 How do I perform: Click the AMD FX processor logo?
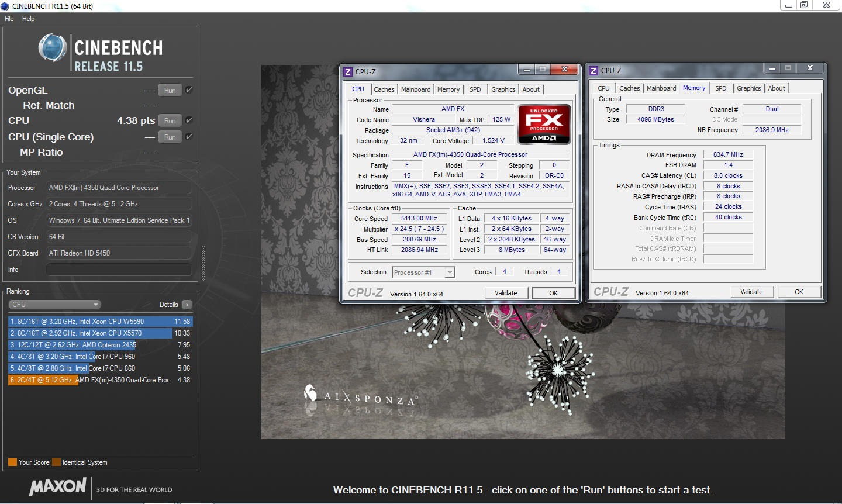tap(544, 125)
